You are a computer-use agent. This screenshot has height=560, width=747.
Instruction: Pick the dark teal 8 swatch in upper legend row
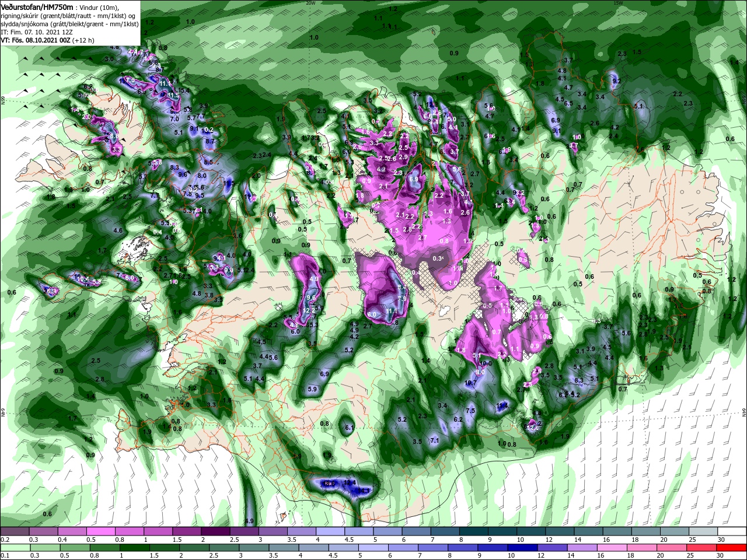coord(474,531)
